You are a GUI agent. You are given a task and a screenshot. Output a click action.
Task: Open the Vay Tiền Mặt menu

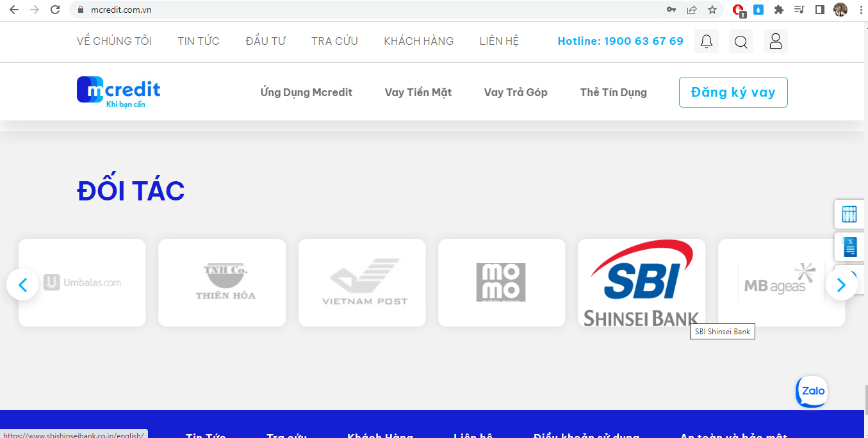click(x=418, y=92)
